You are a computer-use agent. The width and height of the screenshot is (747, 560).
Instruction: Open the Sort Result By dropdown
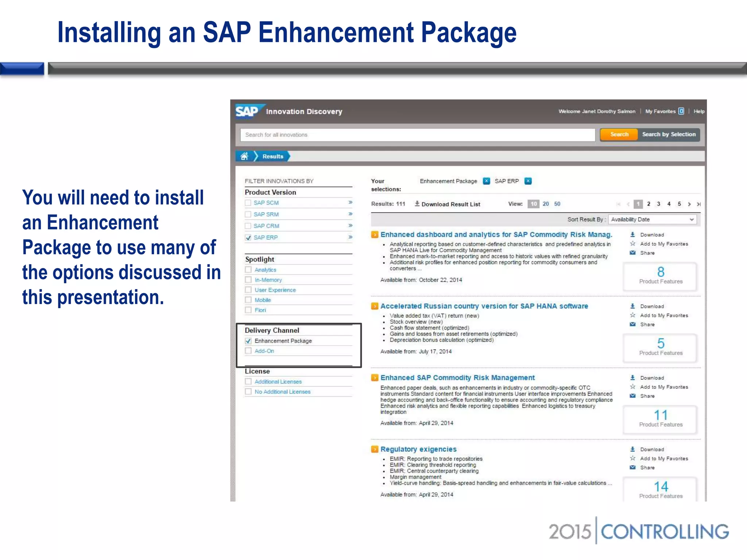click(653, 219)
